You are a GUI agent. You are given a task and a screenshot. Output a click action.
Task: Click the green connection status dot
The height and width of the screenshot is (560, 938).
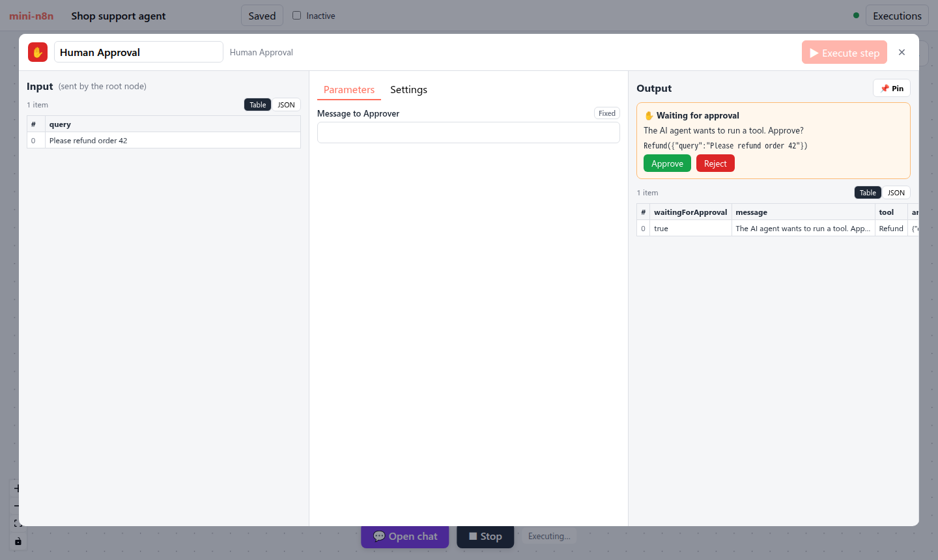coord(856,16)
